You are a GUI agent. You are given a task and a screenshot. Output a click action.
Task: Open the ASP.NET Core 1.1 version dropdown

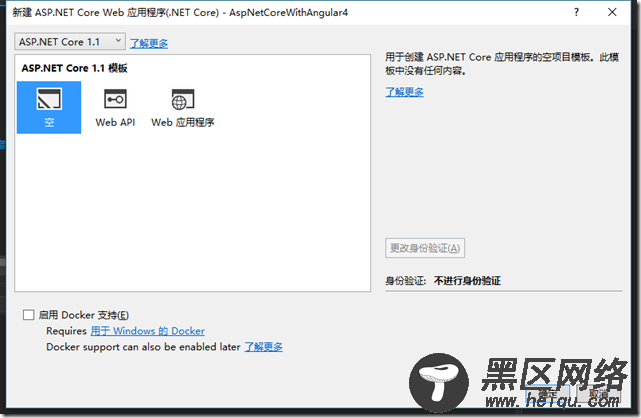click(70, 42)
